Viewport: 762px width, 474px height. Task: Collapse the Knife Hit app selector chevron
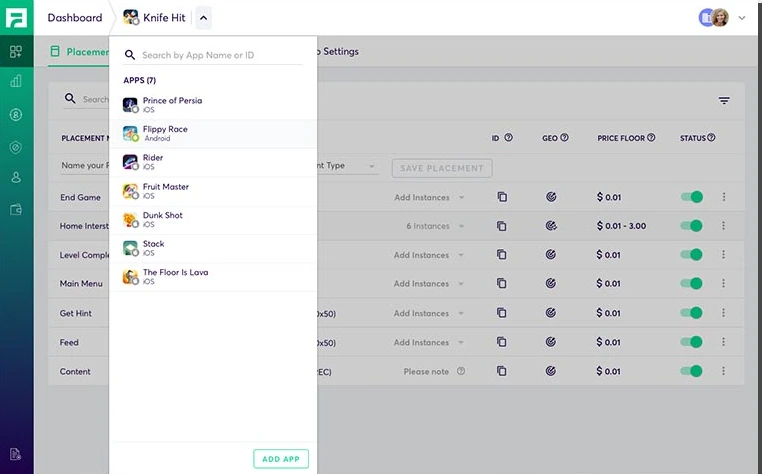pyautogui.click(x=204, y=18)
